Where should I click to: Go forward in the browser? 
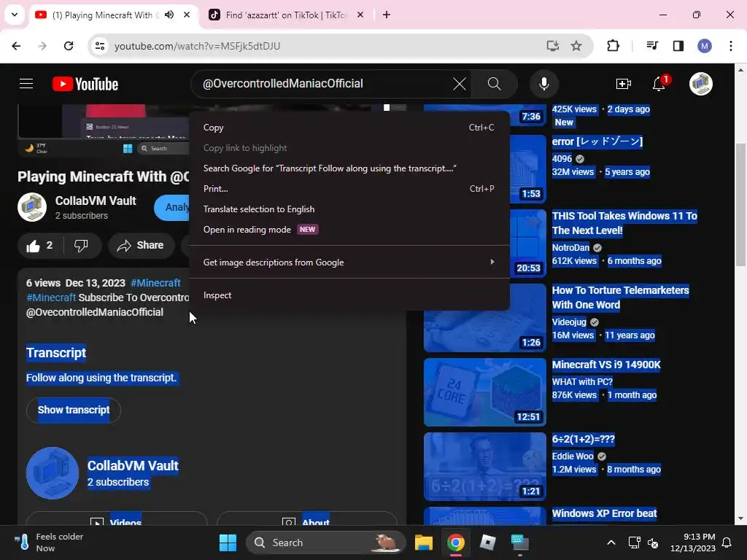(x=42, y=46)
